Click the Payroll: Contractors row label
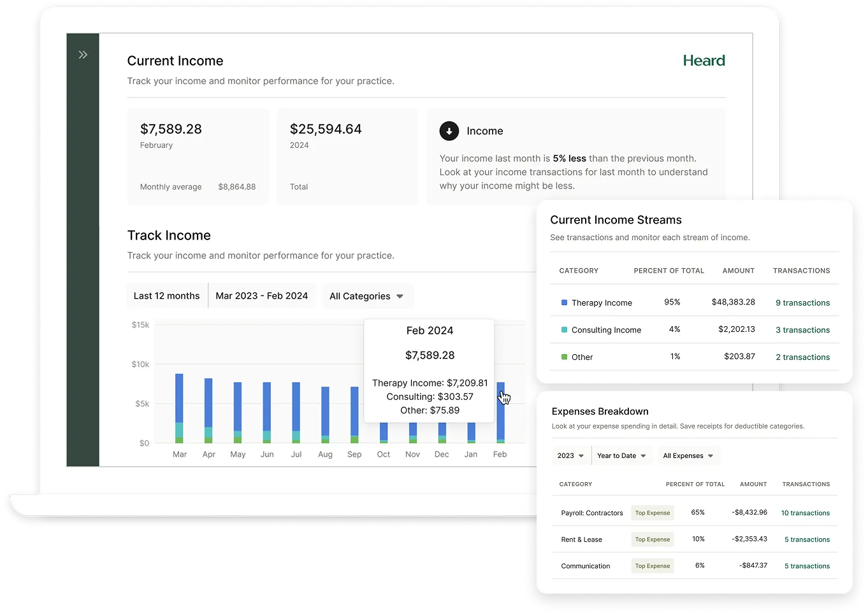 (x=592, y=513)
